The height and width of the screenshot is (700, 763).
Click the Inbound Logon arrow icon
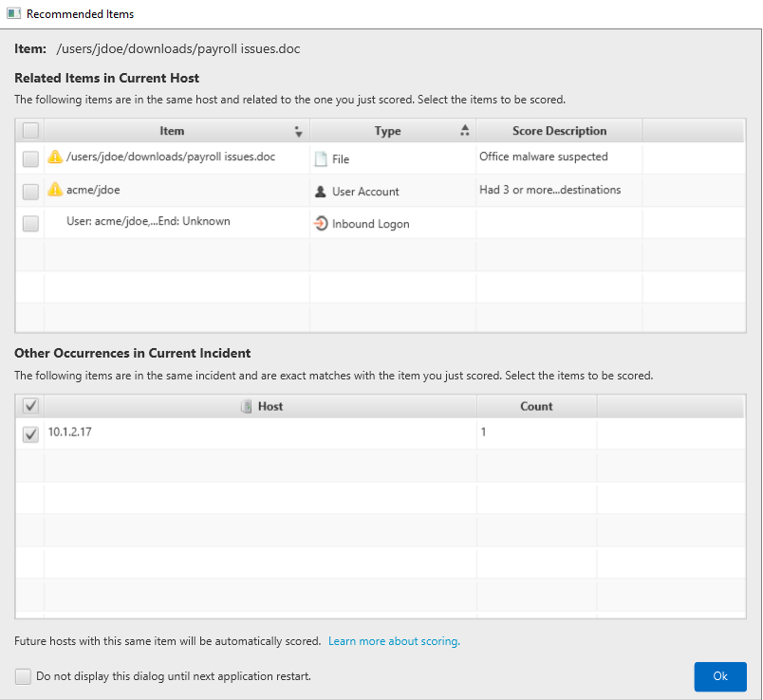[321, 224]
